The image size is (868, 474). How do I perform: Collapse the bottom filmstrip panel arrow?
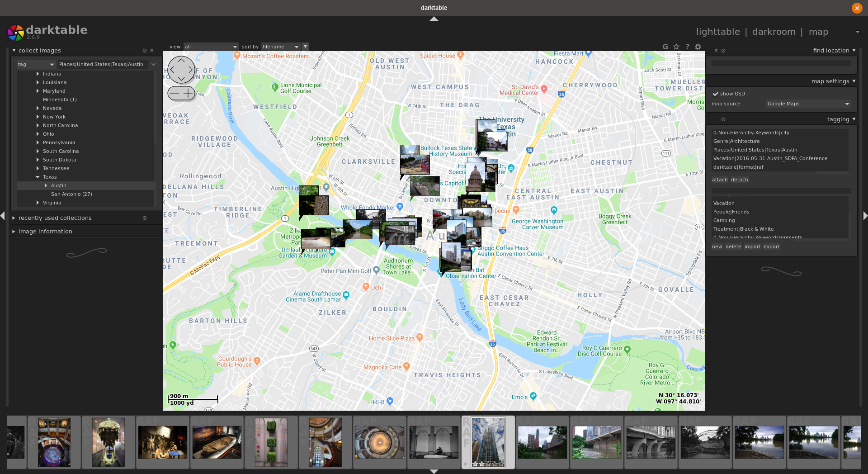[434, 471]
